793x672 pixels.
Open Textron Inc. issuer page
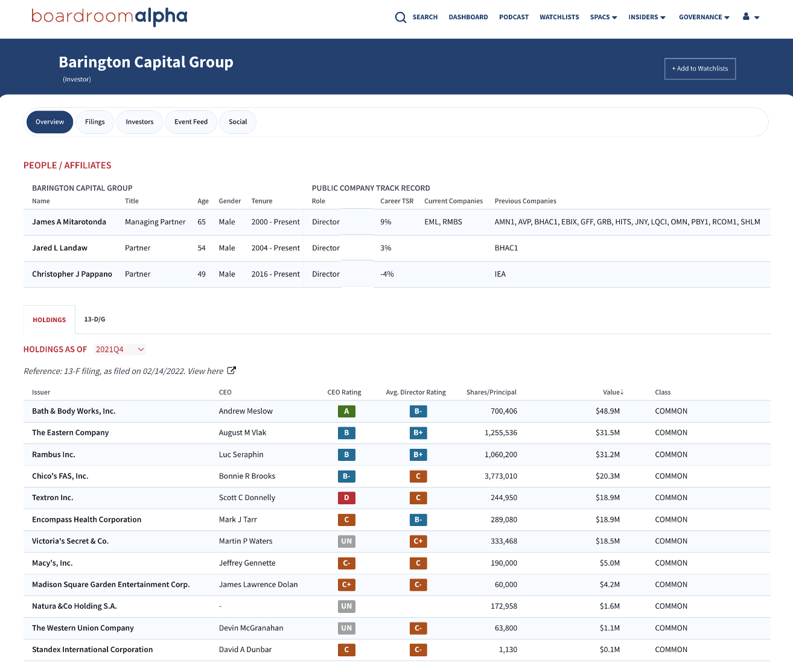click(x=53, y=498)
